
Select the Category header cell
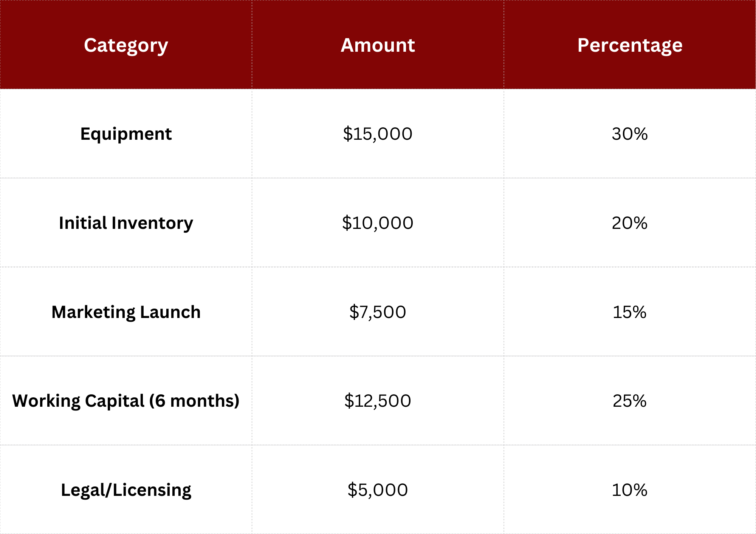(x=126, y=45)
